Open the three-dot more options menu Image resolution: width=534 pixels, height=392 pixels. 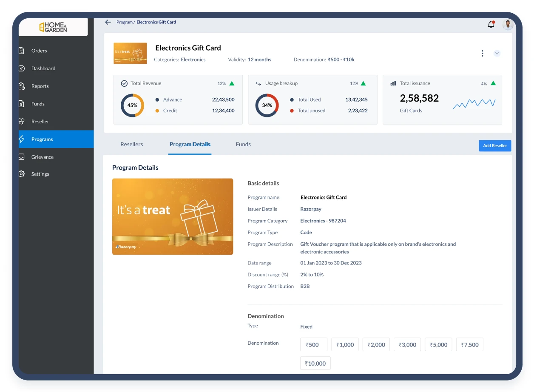pos(482,54)
